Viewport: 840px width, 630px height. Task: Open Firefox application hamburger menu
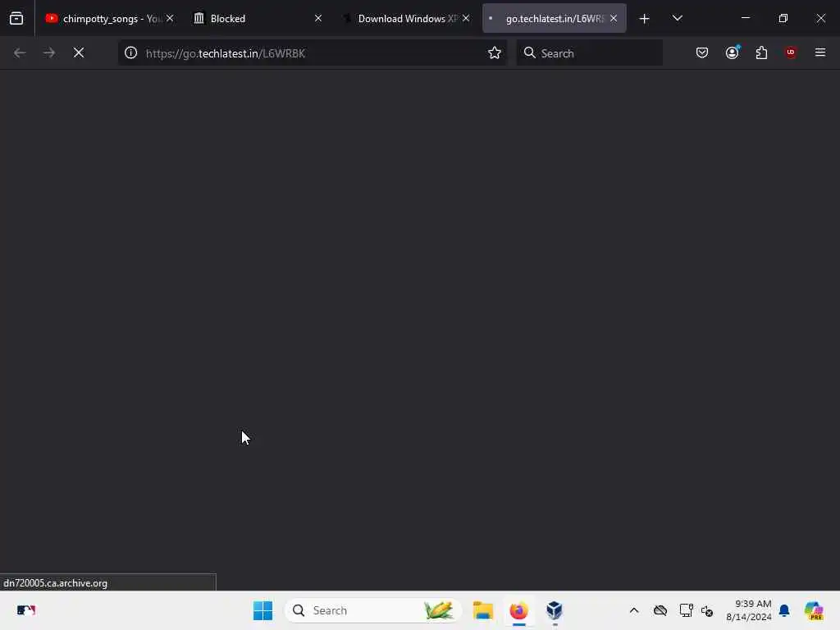point(820,52)
